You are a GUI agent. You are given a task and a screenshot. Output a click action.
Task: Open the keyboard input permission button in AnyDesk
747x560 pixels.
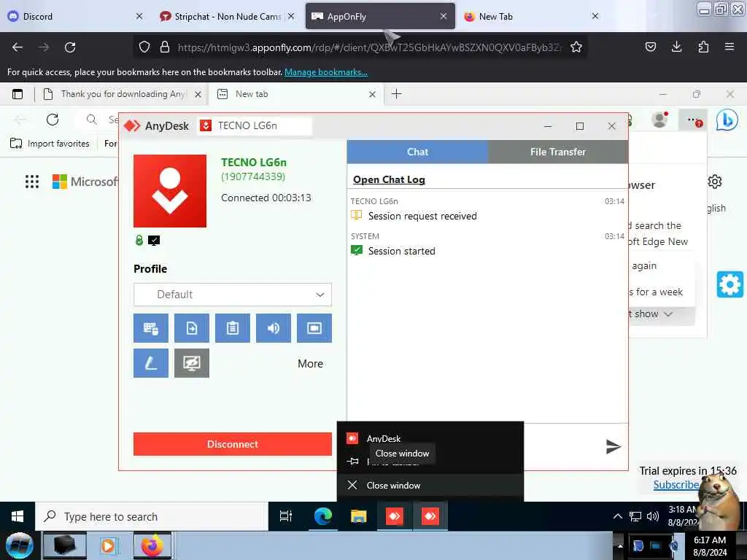click(x=150, y=328)
